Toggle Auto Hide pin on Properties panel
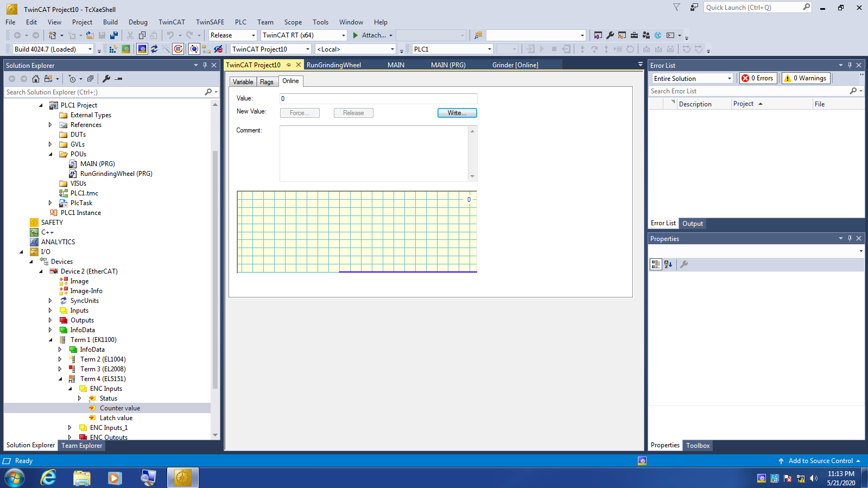The height and width of the screenshot is (488, 868). click(850, 238)
